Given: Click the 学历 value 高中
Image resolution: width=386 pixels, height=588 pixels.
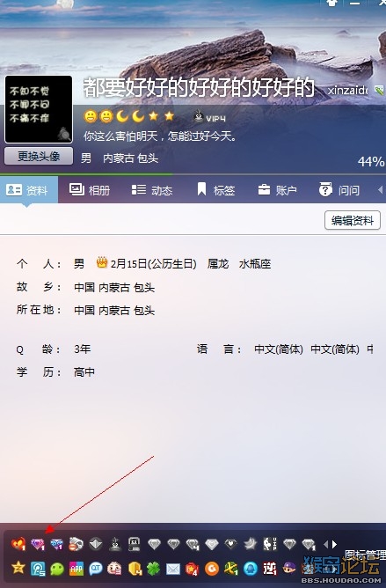Looking at the screenshot, I should [84, 372].
